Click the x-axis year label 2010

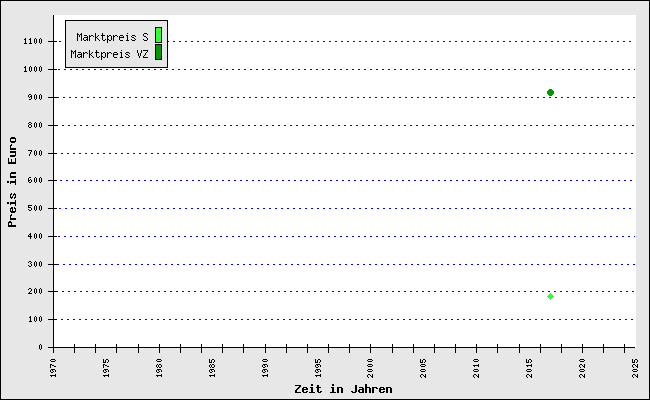coord(477,368)
